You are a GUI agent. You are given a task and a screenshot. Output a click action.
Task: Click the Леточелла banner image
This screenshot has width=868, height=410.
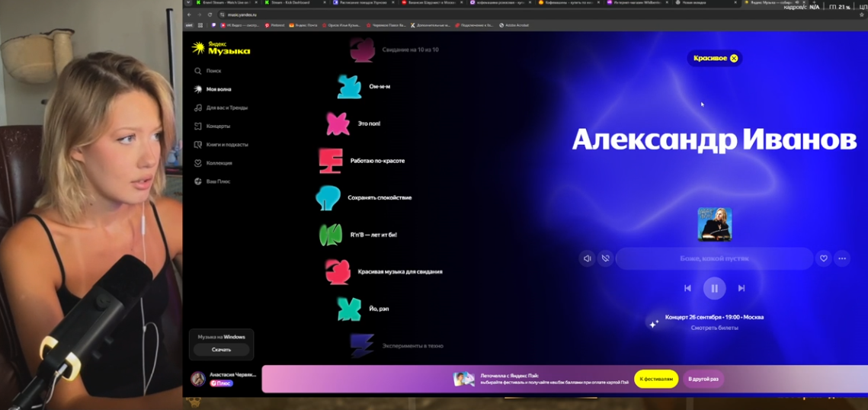tap(463, 379)
